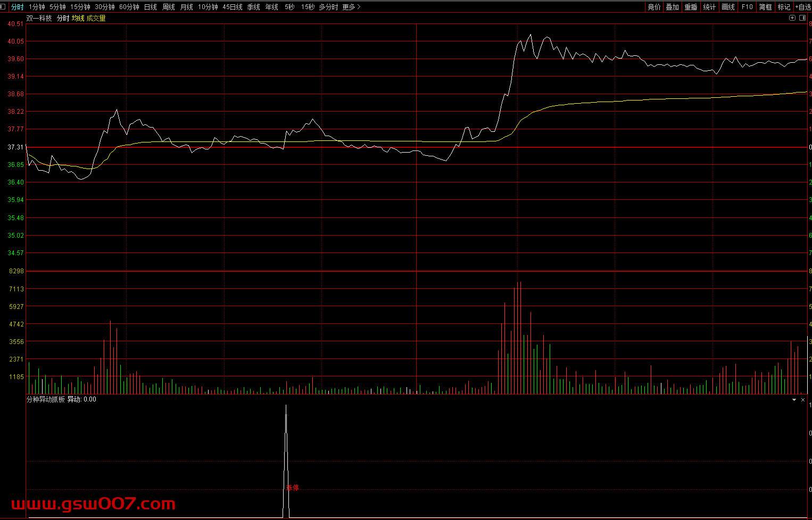
Task: Open the 统计 statistics tool
Action: [709, 7]
